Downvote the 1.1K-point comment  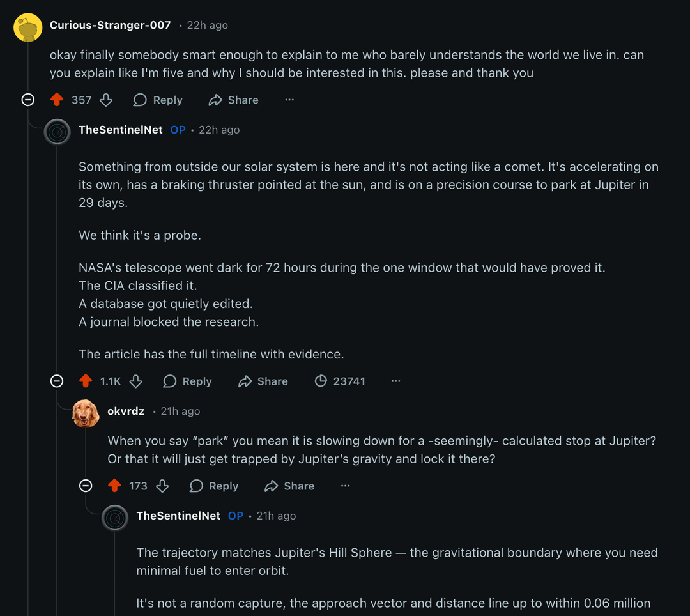click(x=135, y=381)
